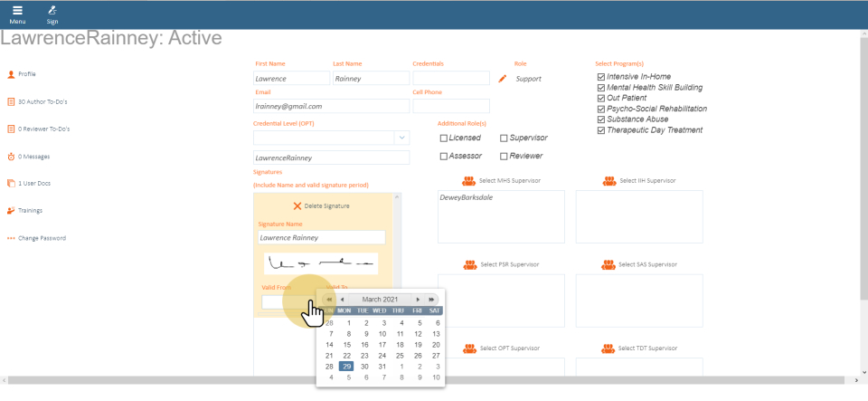Toggle the Substance Abuse program checkbox
Screen dimensions: 868x401
click(601, 119)
